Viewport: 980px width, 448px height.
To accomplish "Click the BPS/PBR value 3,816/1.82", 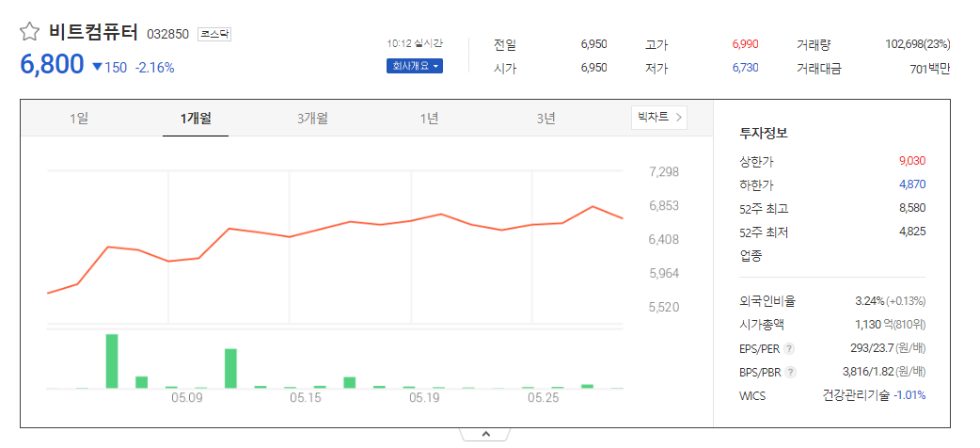I will [867, 372].
